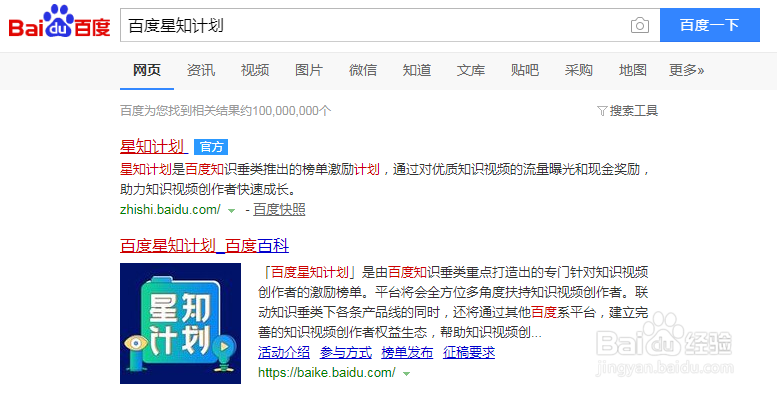Expand dropdown arrow next to zhishi.baidu.com
The width and height of the screenshot is (777, 395).
[231, 211]
